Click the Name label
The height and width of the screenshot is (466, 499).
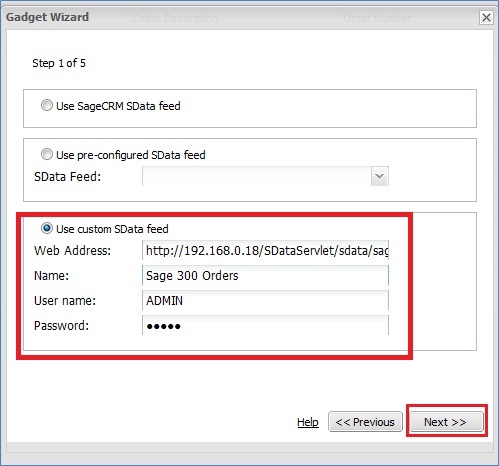tap(51, 276)
